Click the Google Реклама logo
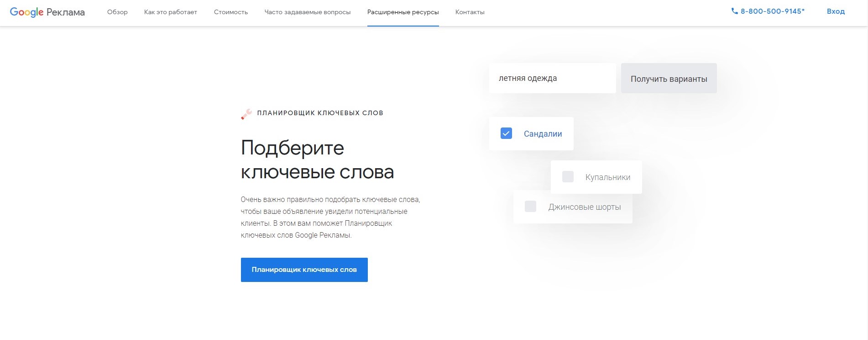Screen dimensions: 868x340 tap(47, 12)
